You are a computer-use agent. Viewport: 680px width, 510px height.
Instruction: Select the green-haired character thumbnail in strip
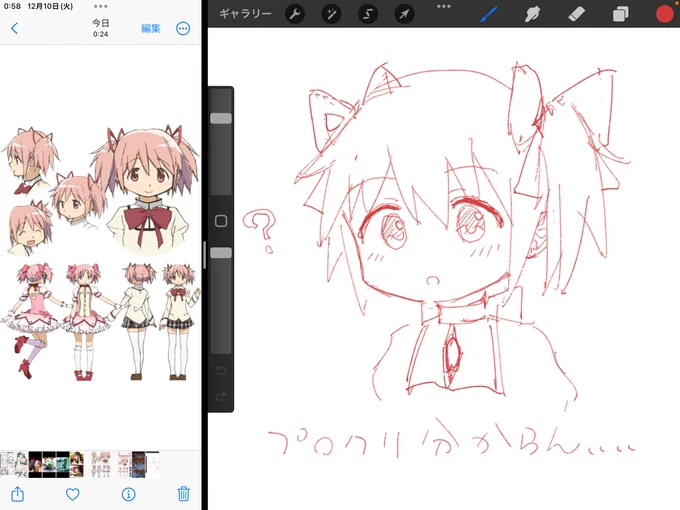point(21,464)
